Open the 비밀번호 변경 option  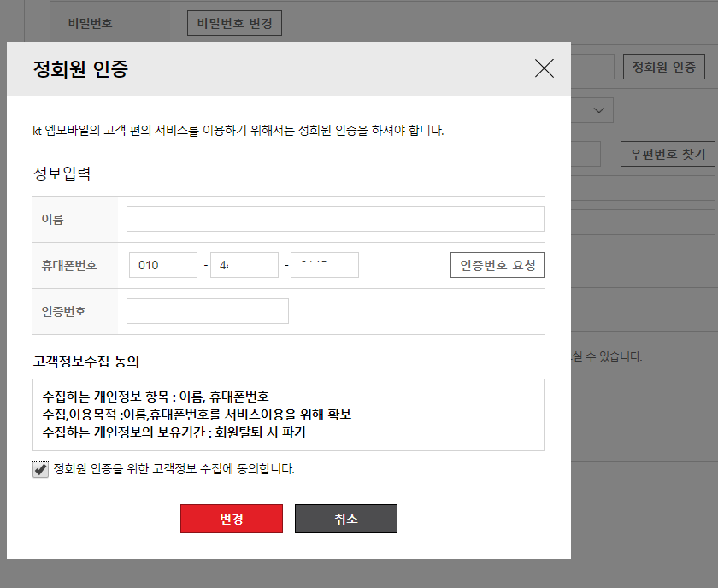[233, 22]
